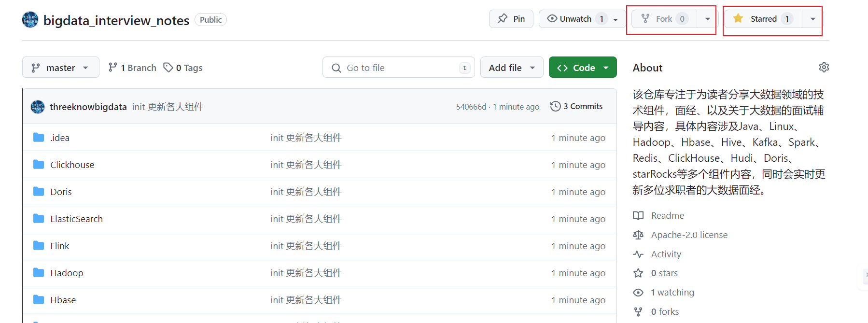Fork this repository
This screenshot has height=323, width=868.
pyautogui.click(x=664, y=19)
